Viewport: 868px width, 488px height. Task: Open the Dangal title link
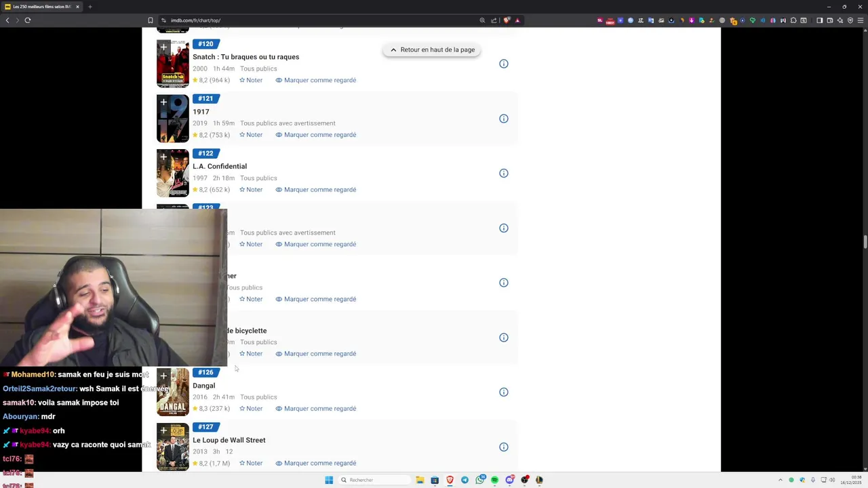203,386
